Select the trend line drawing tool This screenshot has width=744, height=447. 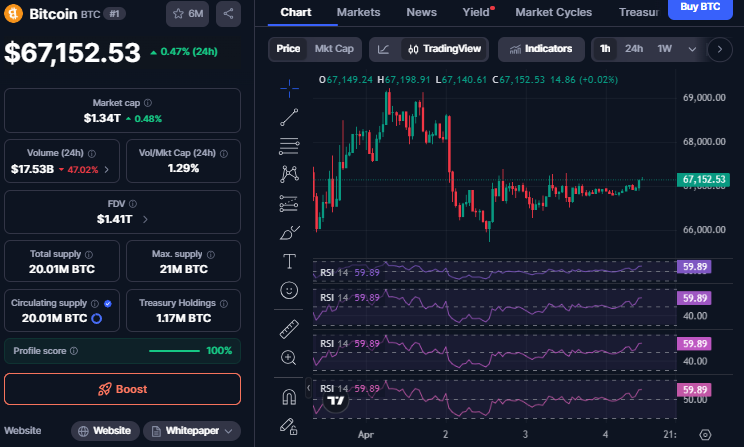coord(289,117)
